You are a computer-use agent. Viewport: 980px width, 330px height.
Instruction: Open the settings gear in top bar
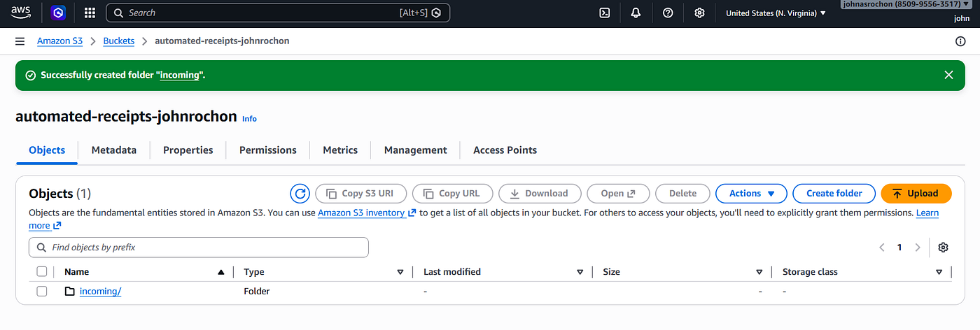point(699,13)
